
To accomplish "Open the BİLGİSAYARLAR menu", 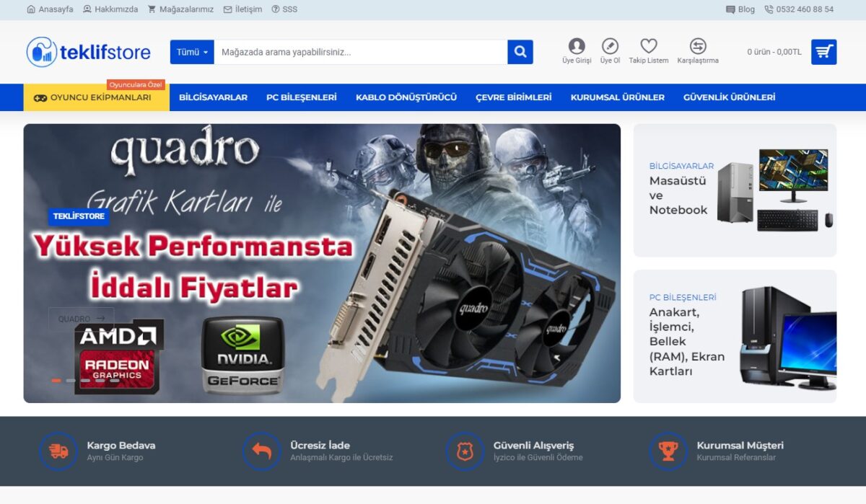I will (213, 97).
